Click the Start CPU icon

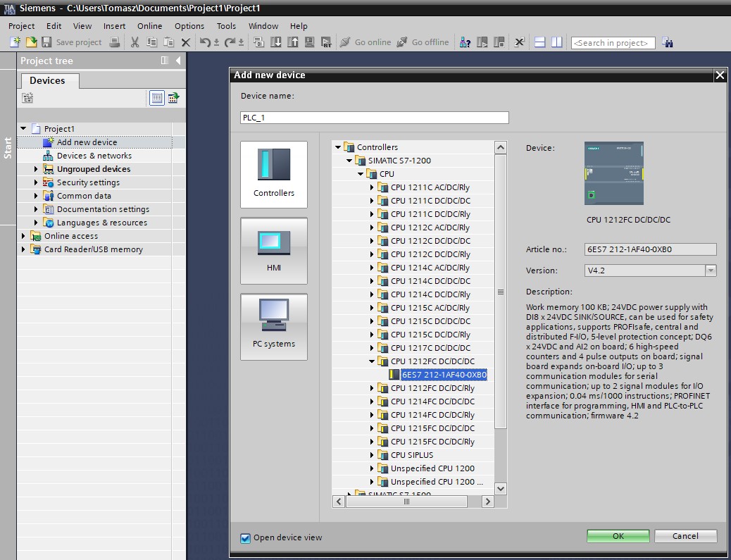tap(482, 42)
